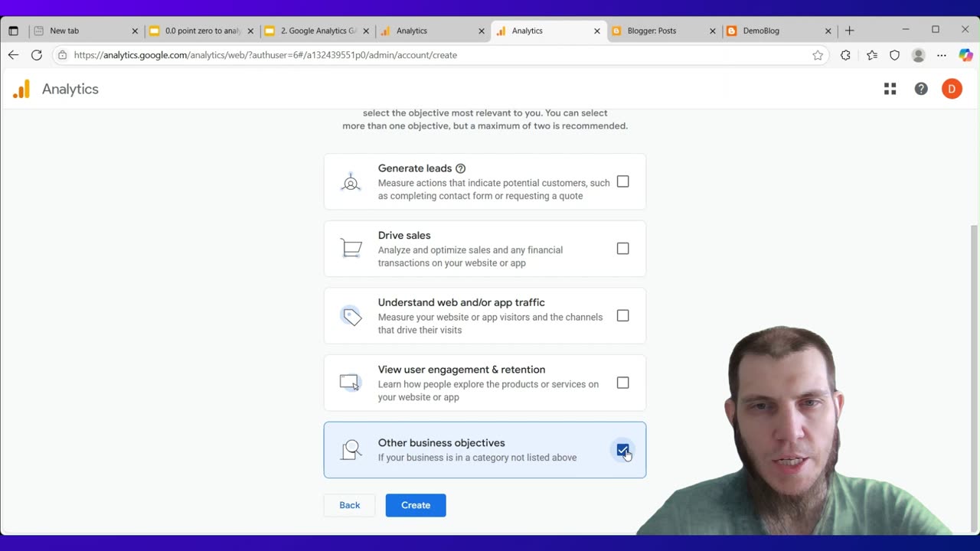Switch to the New tab tab
The image size is (980, 551).
pyautogui.click(x=86, y=31)
